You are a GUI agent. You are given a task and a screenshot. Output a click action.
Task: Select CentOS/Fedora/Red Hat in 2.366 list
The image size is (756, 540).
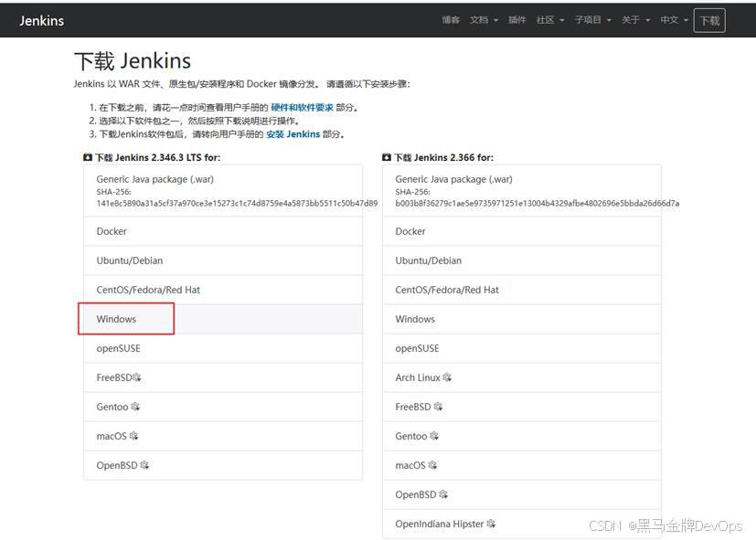point(522,290)
